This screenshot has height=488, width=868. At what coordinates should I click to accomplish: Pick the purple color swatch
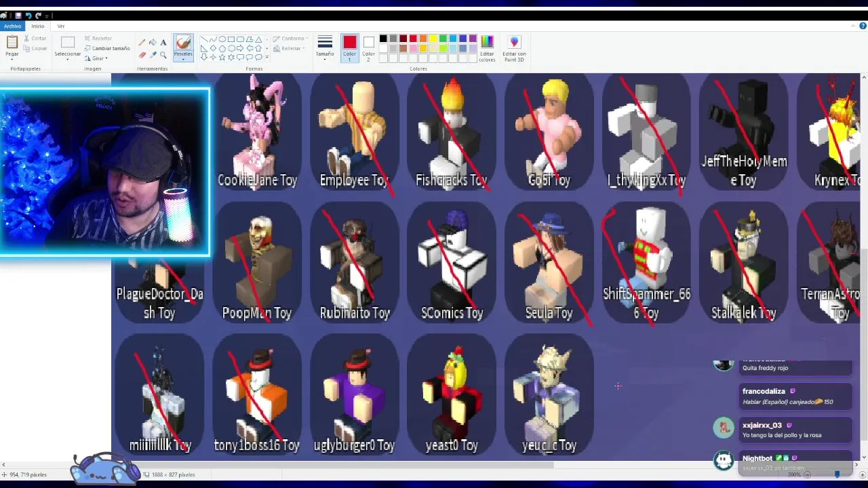[473, 39]
